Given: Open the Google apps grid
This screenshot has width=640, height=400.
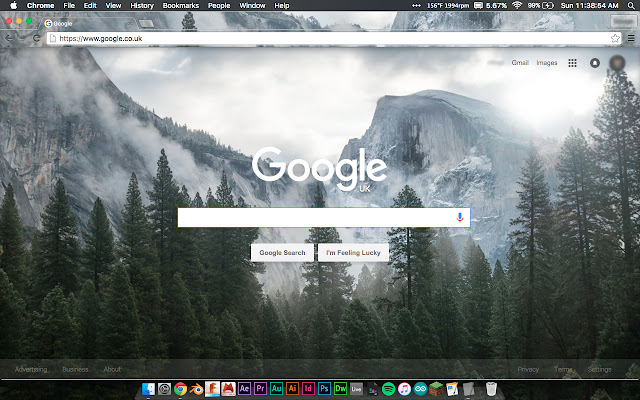Looking at the screenshot, I should [572, 63].
